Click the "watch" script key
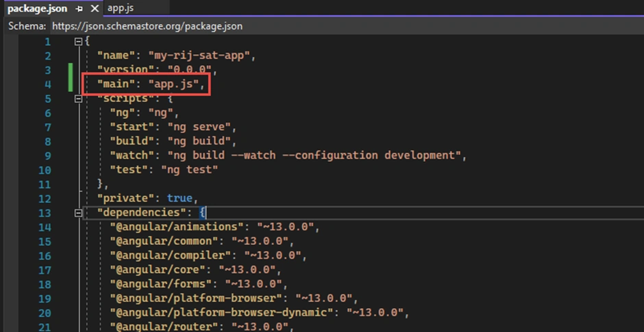644x332 pixels. pos(132,156)
